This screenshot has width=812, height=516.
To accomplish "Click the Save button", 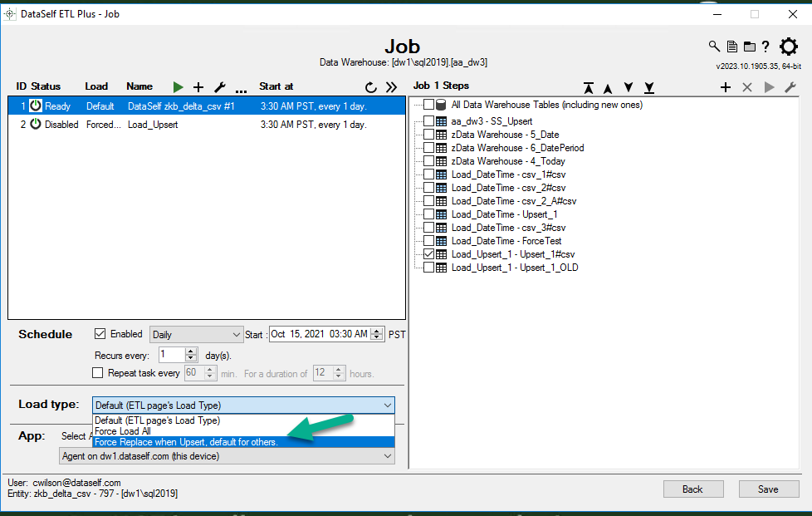I will 768,489.
